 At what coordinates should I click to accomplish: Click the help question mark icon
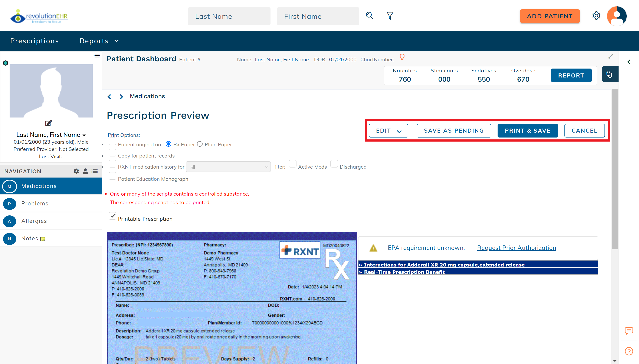pos(629,351)
